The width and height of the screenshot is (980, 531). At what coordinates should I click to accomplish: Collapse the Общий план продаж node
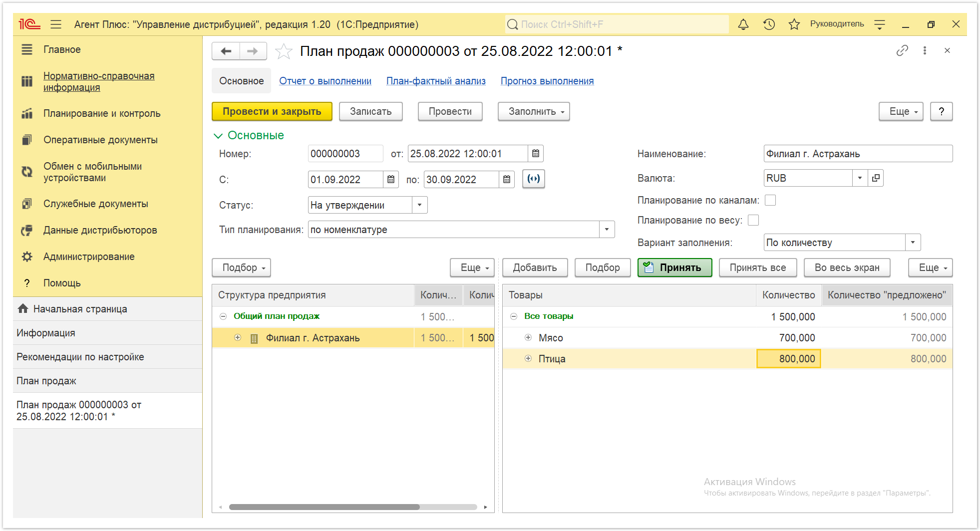click(x=223, y=316)
